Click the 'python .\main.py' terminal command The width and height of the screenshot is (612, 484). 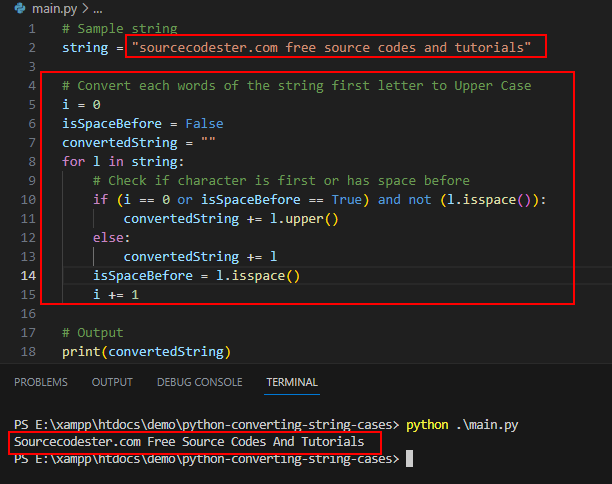click(x=462, y=425)
